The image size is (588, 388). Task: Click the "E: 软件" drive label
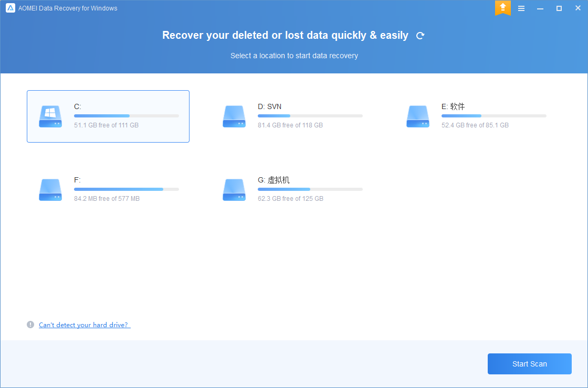[x=453, y=107]
